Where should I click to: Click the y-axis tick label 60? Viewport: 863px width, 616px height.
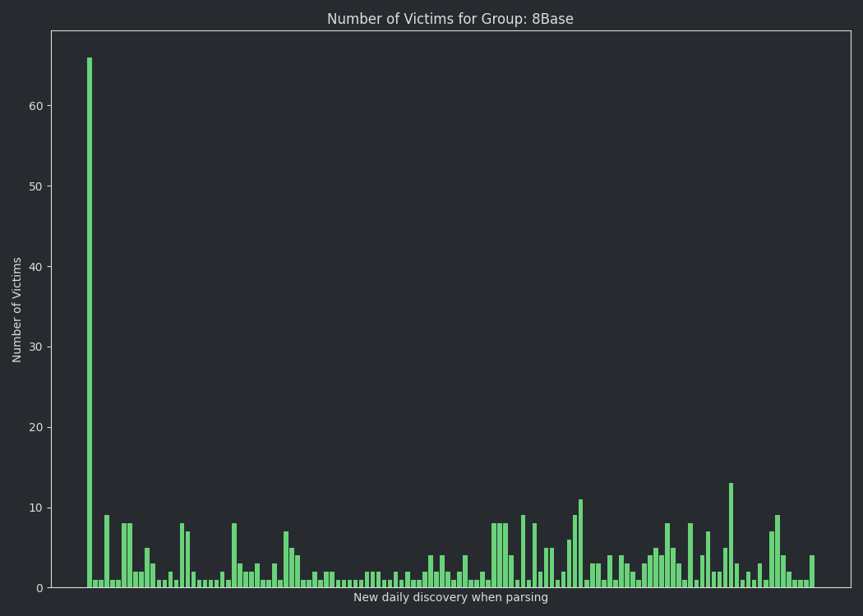(36, 106)
